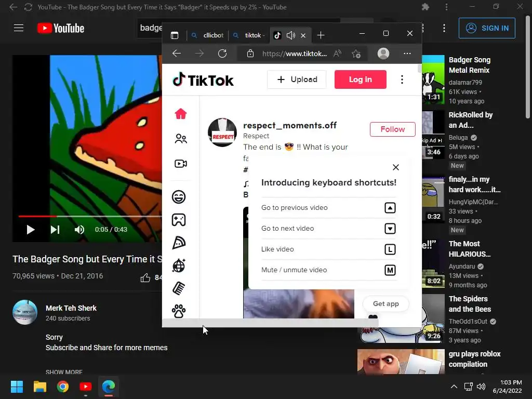Click the TikTok Upload button
The image size is (532, 399).
tap(297, 79)
